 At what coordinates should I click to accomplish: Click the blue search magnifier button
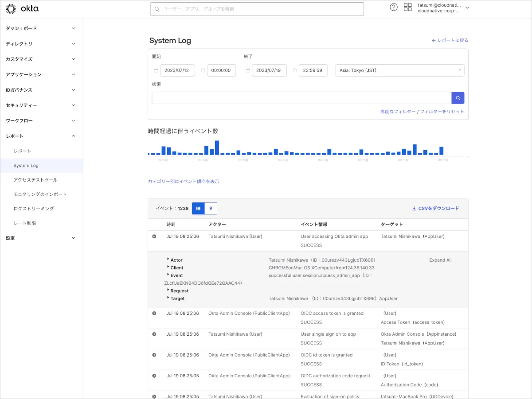tap(458, 98)
